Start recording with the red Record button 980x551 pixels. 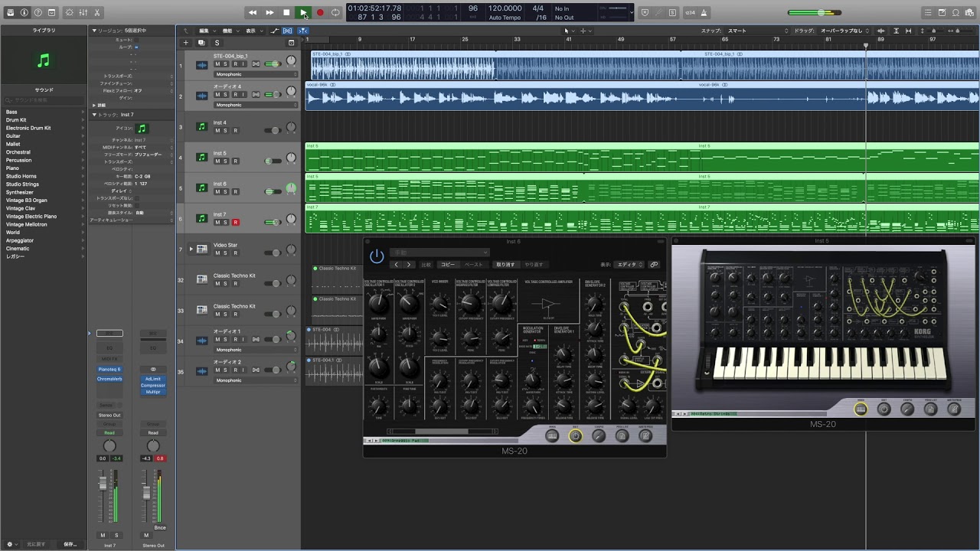pos(320,12)
